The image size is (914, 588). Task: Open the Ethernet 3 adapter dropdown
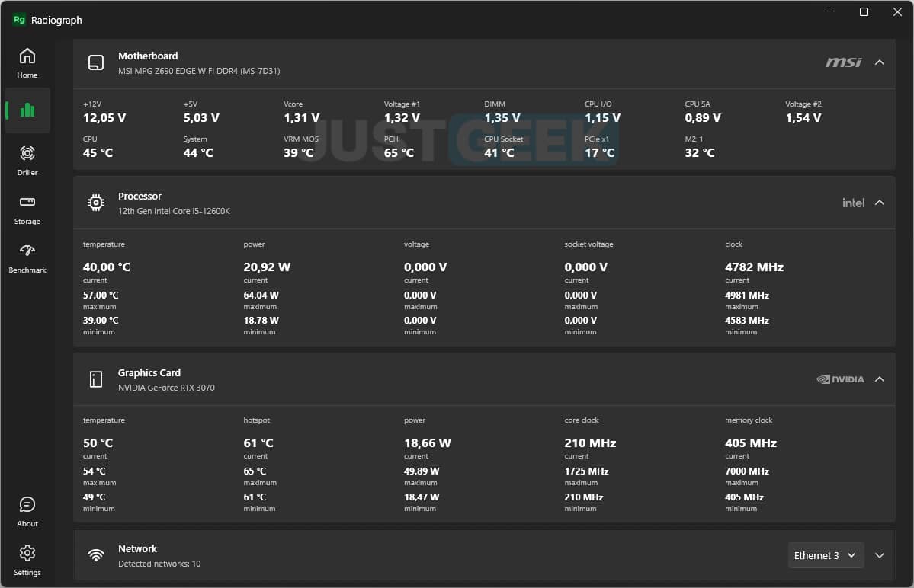[x=826, y=555]
